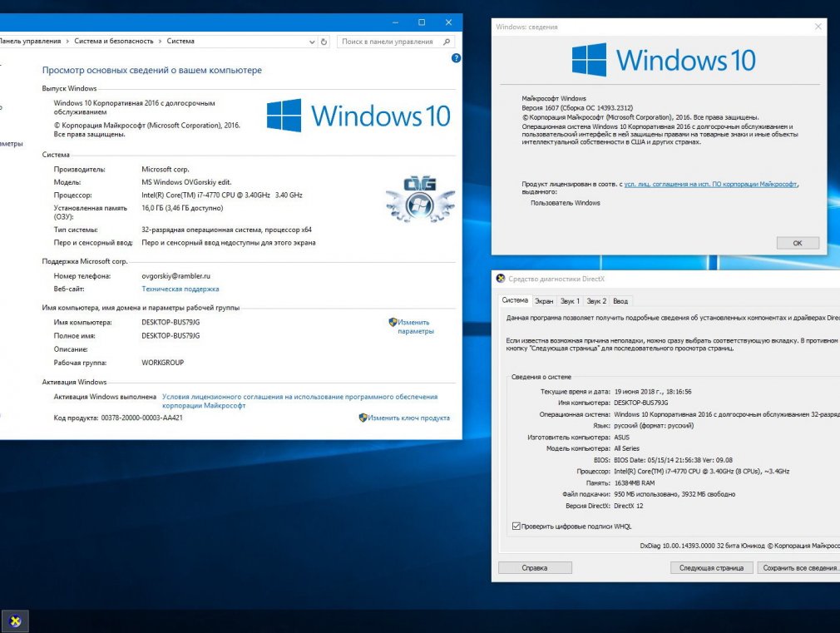Click the blue help question mark icon
Image resolution: width=840 pixels, height=633 pixels.
456,58
